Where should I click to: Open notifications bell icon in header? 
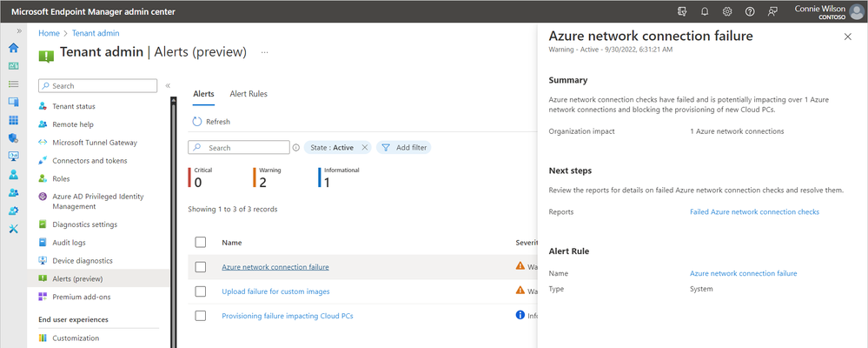(x=706, y=11)
